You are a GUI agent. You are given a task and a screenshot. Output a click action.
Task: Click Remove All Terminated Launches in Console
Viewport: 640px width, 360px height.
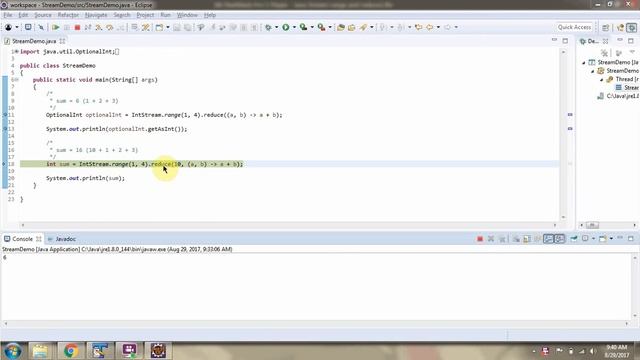pyautogui.click(x=502, y=239)
